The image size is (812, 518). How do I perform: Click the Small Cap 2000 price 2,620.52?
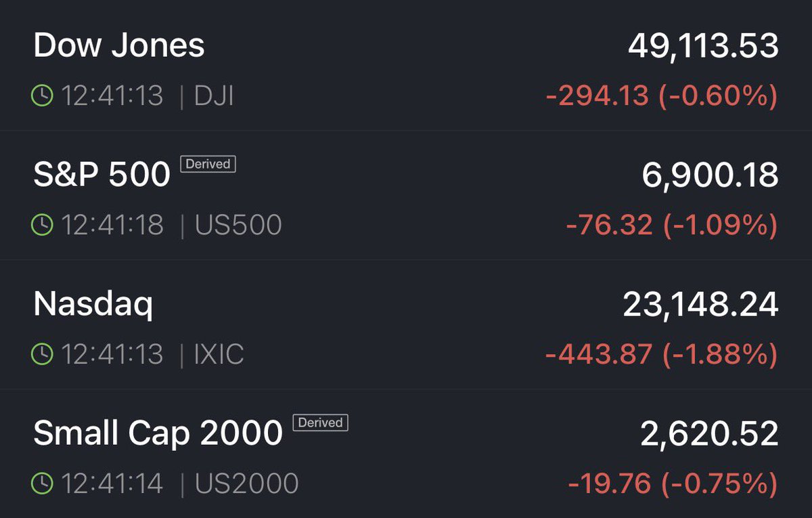pos(710,434)
